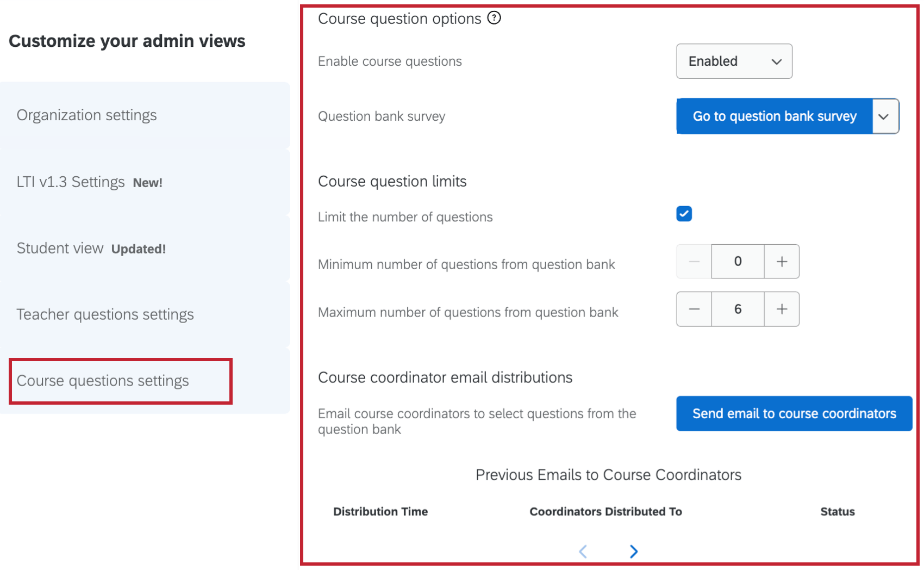Click the chevron beside Go to question bank survey
Screen dimensions: 924x570
tap(884, 116)
